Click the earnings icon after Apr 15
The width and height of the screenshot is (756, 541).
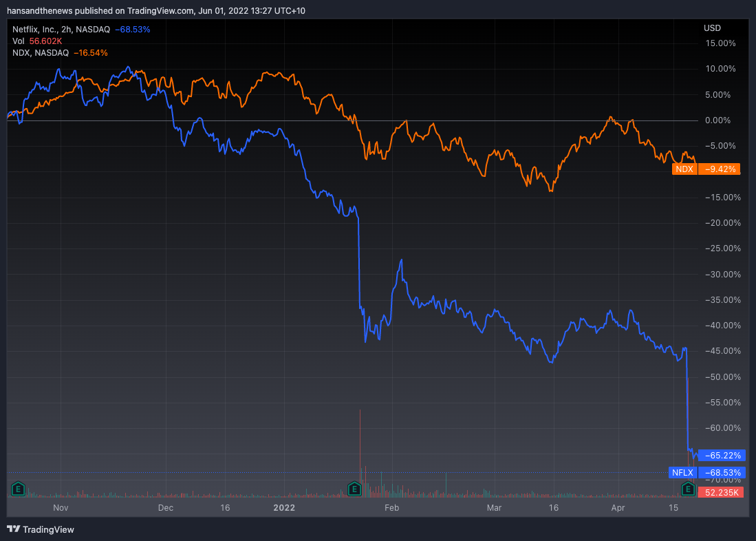[688, 489]
